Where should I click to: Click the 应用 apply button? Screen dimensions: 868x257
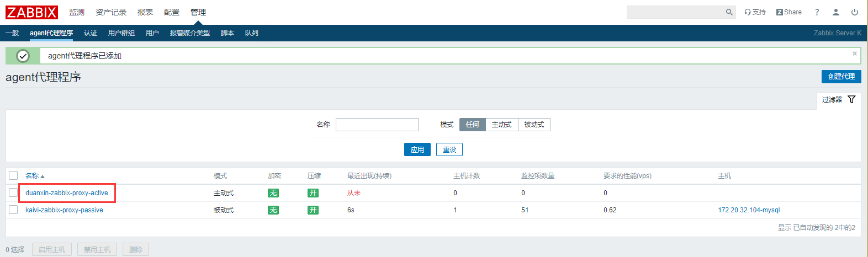417,149
